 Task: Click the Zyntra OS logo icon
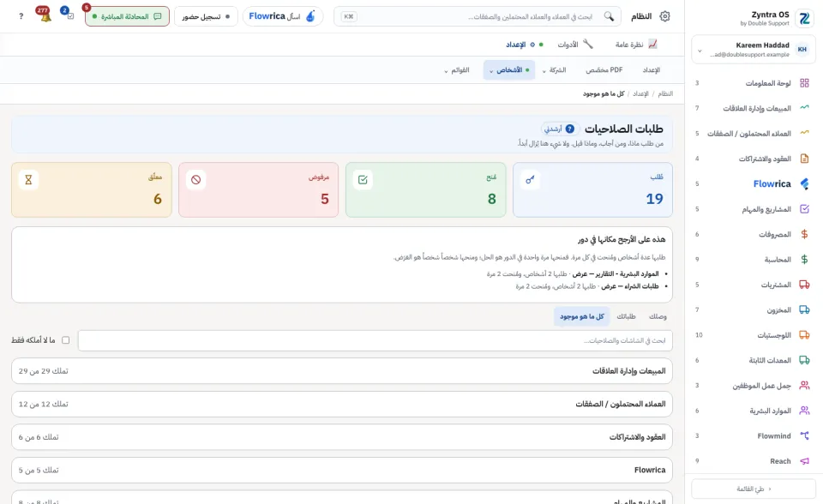click(804, 18)
